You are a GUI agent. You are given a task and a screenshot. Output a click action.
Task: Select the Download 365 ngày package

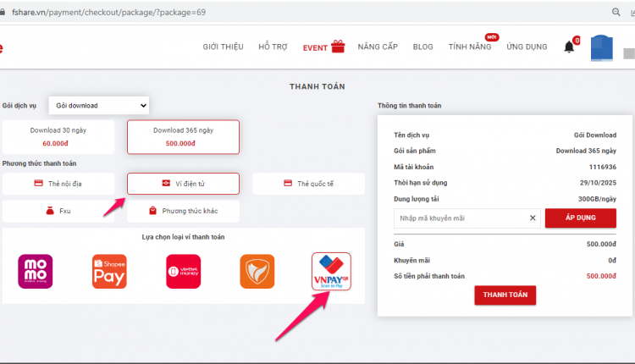click(x=183, y=137)
